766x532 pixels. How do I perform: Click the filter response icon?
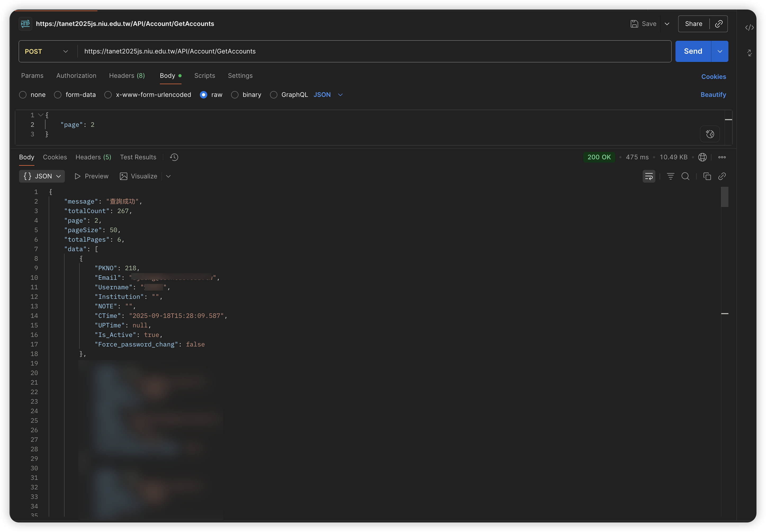pos(670,176)
